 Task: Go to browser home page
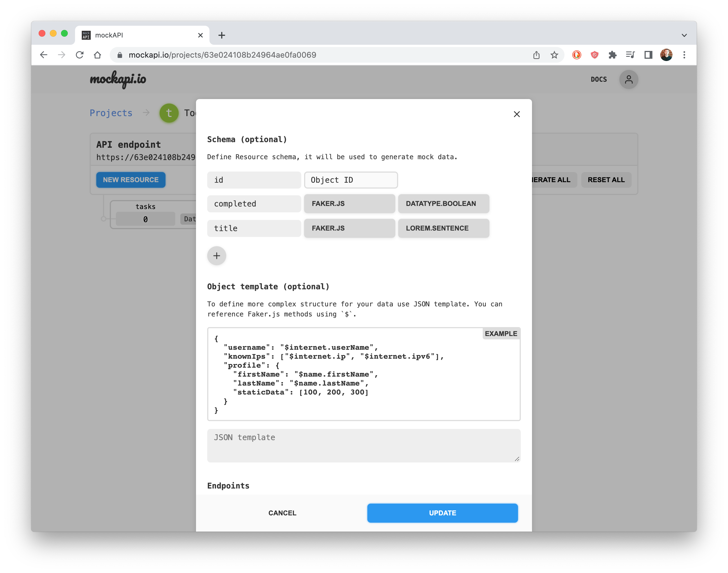click(97, 55)
